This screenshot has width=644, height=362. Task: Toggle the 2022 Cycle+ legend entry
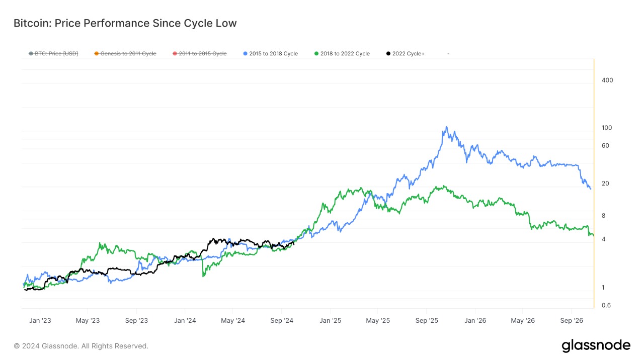(405, 53)
